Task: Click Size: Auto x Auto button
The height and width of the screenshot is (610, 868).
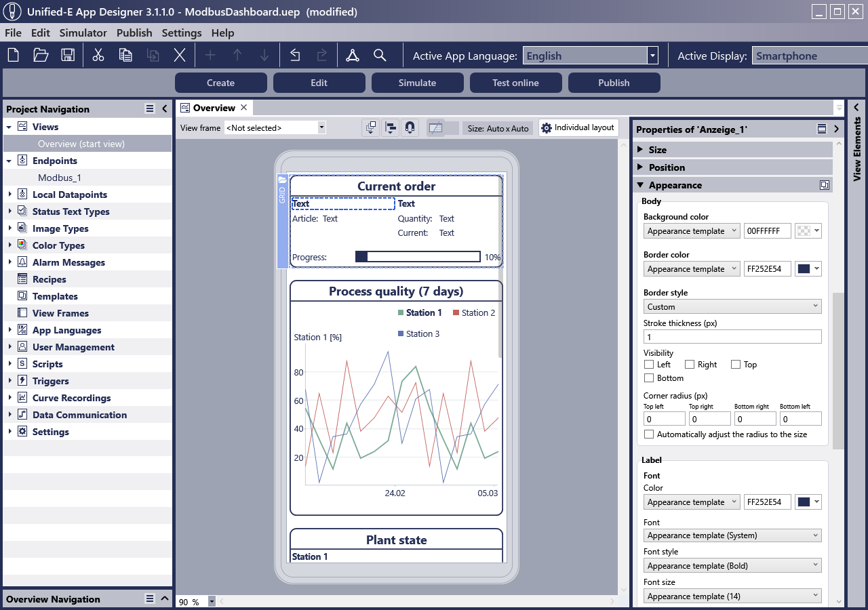Action: 498,128
